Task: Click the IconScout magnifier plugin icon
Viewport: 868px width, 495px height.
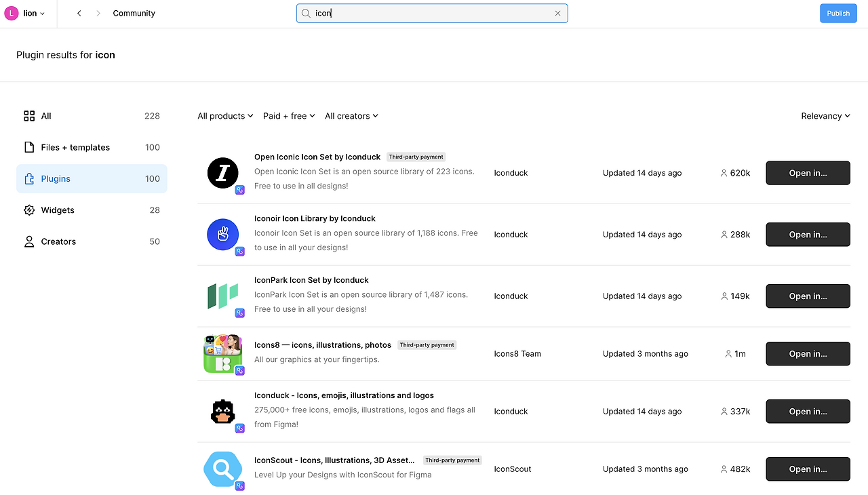Action: (223, 469)
